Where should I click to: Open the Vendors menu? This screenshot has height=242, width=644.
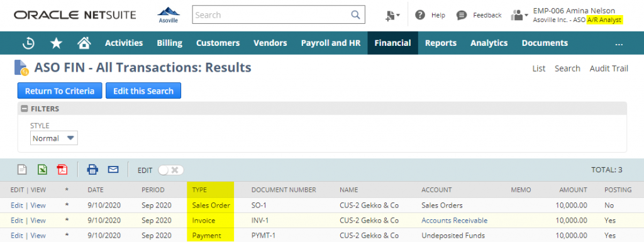(270, 43)
